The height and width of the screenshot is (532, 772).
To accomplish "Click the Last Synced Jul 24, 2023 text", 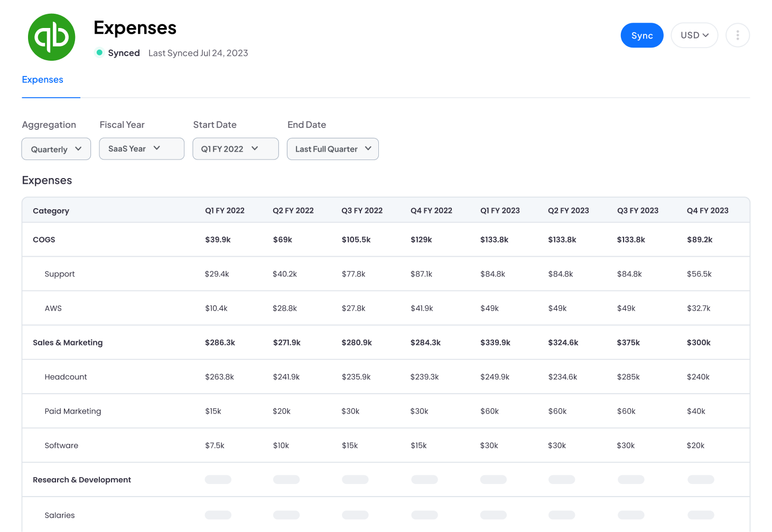I will [198, 53].
